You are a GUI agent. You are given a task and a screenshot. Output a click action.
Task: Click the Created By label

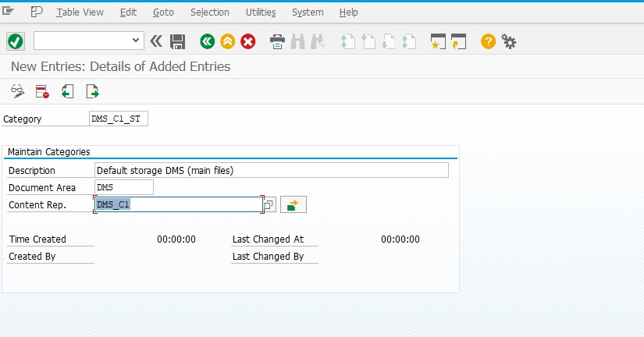coord(32,256)
